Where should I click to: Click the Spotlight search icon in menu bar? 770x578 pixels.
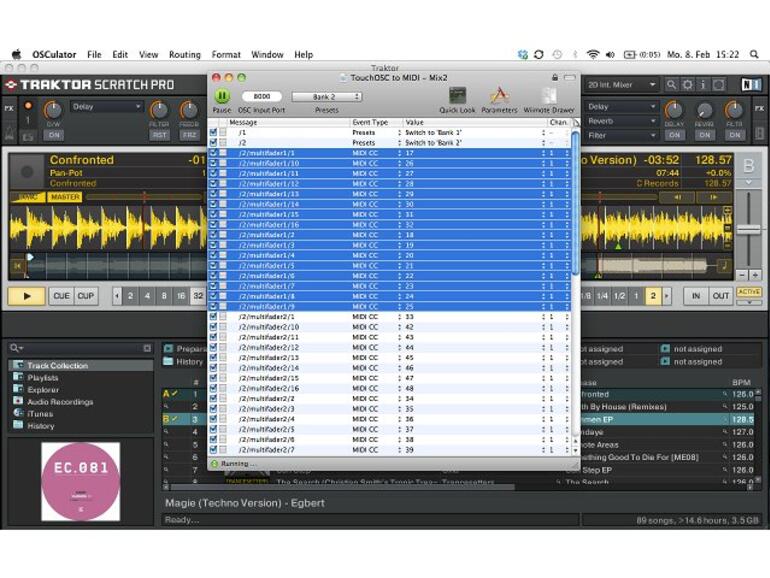752,54
